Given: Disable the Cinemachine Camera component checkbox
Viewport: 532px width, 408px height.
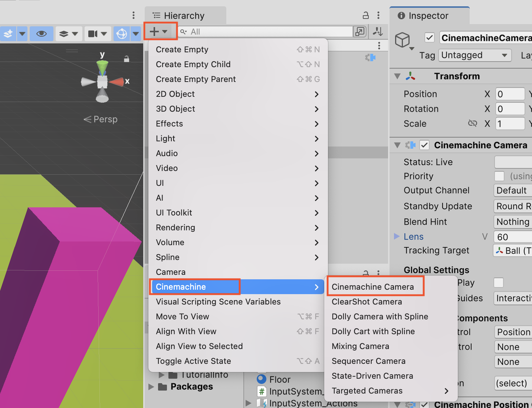Looking at the screenshot, I should [424, 145].
